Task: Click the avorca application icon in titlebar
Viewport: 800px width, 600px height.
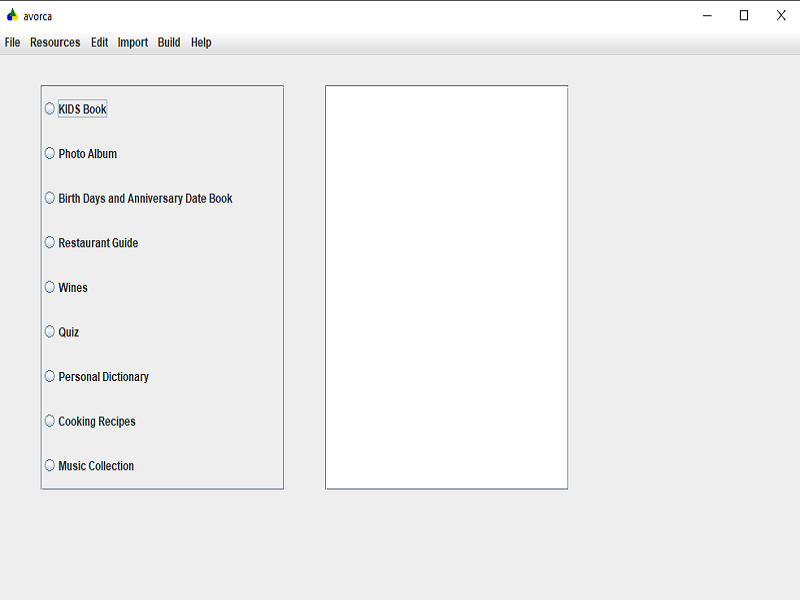Action: pos(11,15)
